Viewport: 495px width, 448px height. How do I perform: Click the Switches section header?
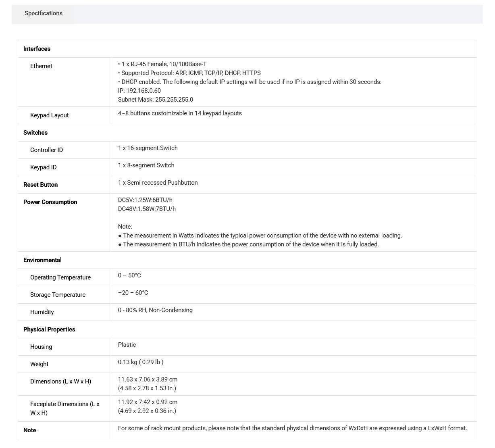pos(35,133)
